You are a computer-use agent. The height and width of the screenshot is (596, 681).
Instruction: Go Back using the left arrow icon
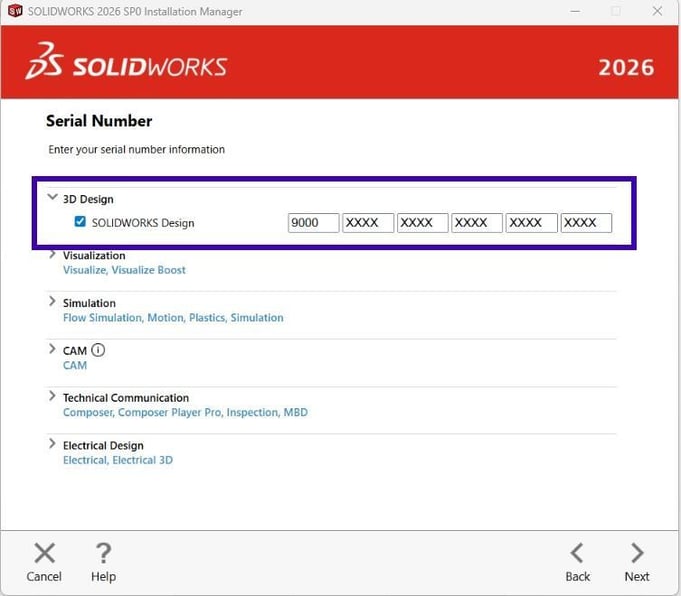(577, 553)
